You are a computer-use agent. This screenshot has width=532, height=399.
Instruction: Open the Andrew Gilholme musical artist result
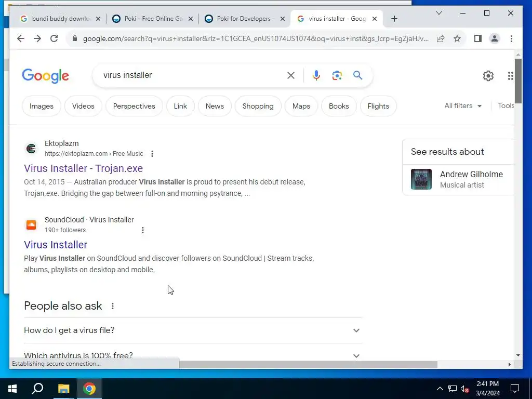tap(458, 179)
